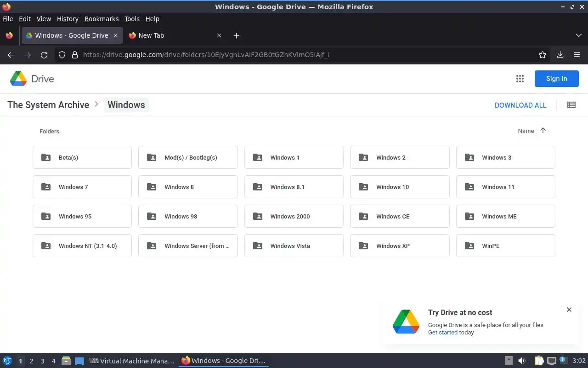Image resolution: width=588 pixels, height=368 pixels.
Task: Close the New Tab tab
Action: pyautogui.click(x=219, y=35)
